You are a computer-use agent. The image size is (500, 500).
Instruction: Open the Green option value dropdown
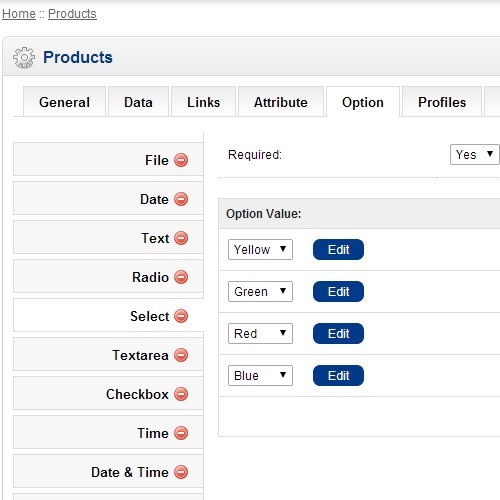260,291
